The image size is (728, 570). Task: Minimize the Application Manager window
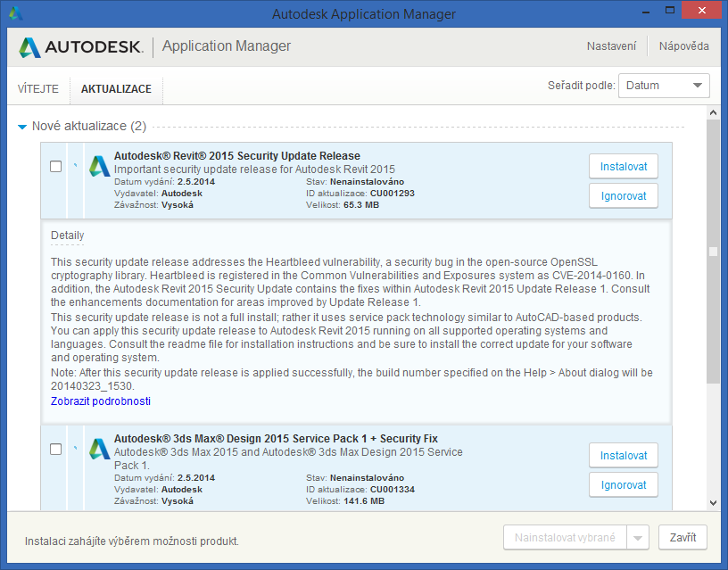tap(646, 11)
